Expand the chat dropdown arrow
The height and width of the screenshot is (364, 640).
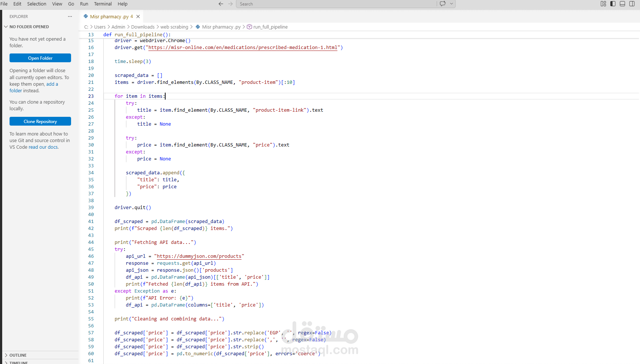point(451,4)
